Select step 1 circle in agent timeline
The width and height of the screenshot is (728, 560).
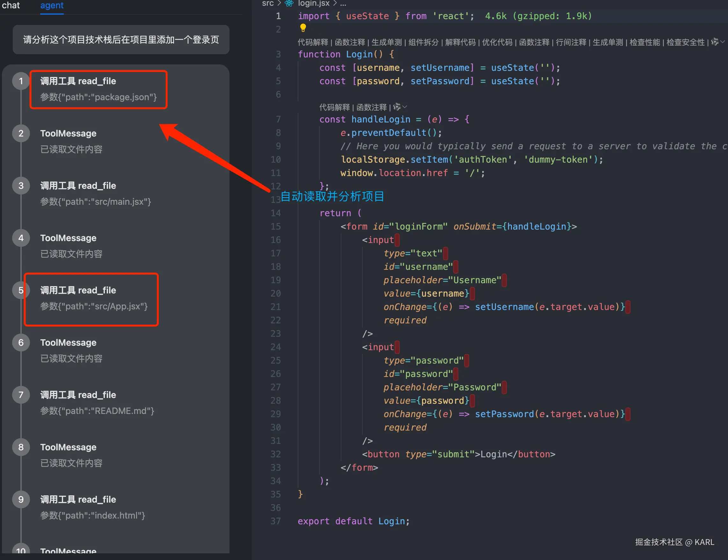point(21,81)
